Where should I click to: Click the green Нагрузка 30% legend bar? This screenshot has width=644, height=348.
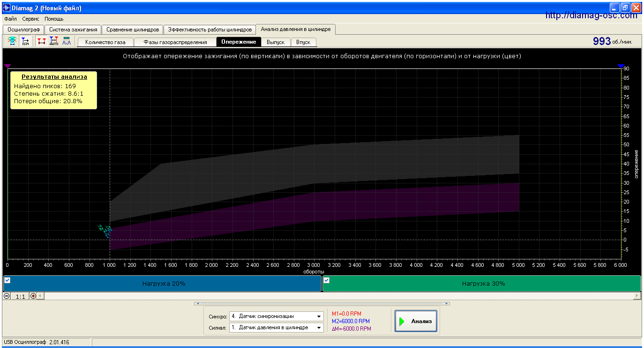(482, 284)
